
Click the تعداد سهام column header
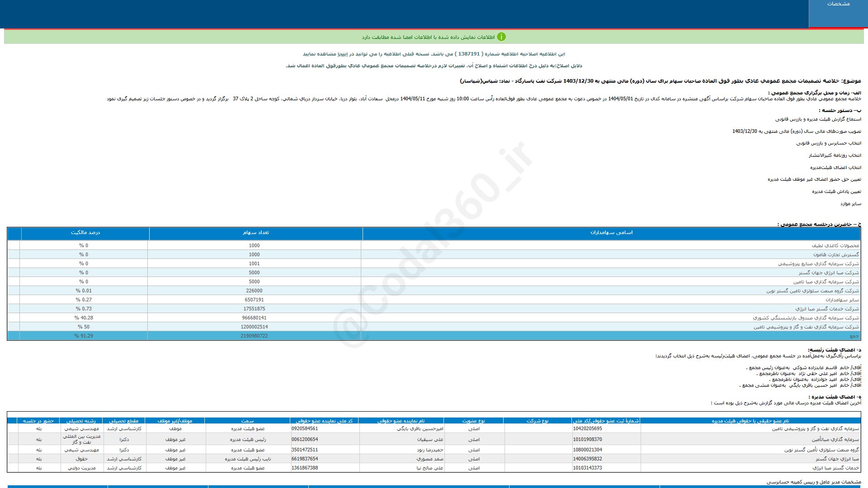[256, 233]
